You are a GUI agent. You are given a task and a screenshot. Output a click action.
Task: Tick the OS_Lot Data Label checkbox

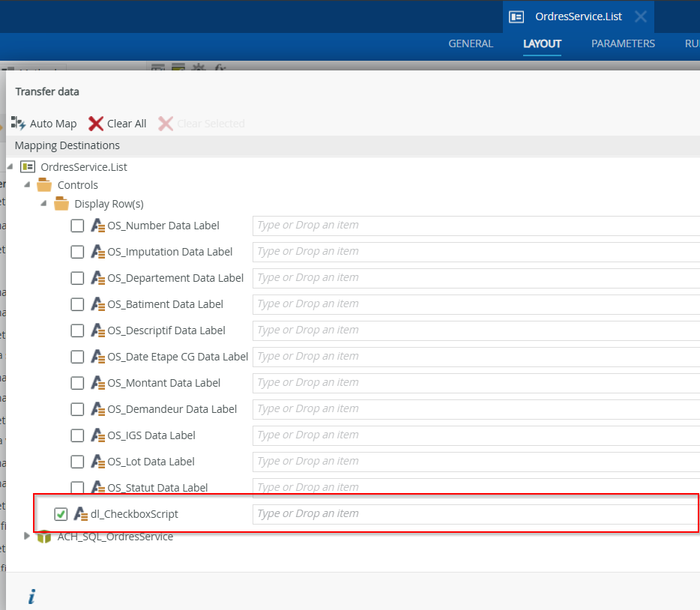point(77,462)
